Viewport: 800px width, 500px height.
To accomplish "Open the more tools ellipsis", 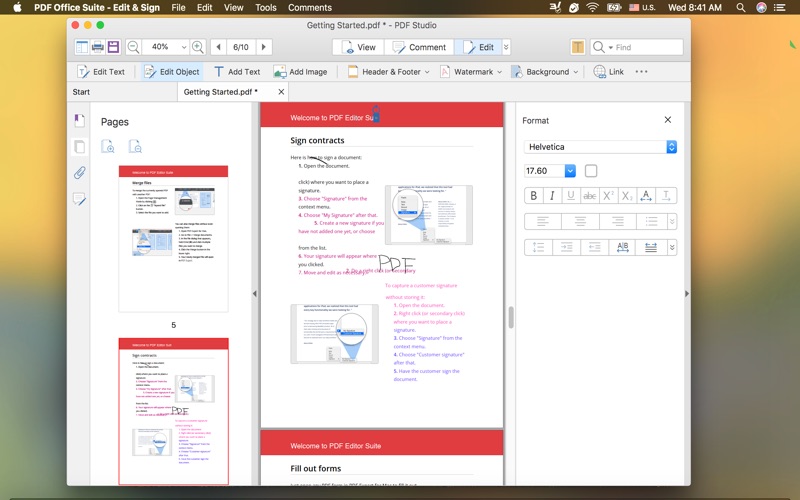I will (x=641, y=72).
